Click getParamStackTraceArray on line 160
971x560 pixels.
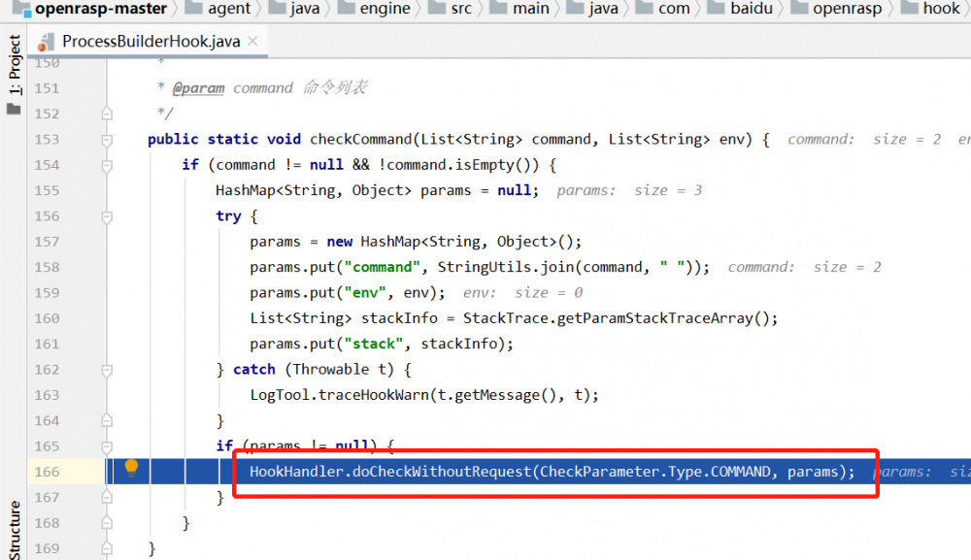(x=654, y=318)
